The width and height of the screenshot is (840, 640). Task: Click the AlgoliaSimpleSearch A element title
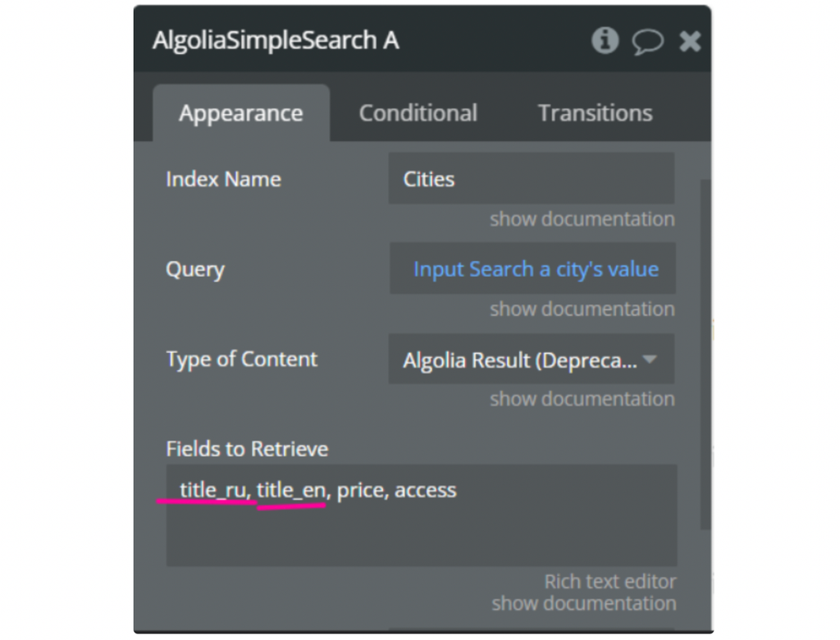tap(276, 40)
